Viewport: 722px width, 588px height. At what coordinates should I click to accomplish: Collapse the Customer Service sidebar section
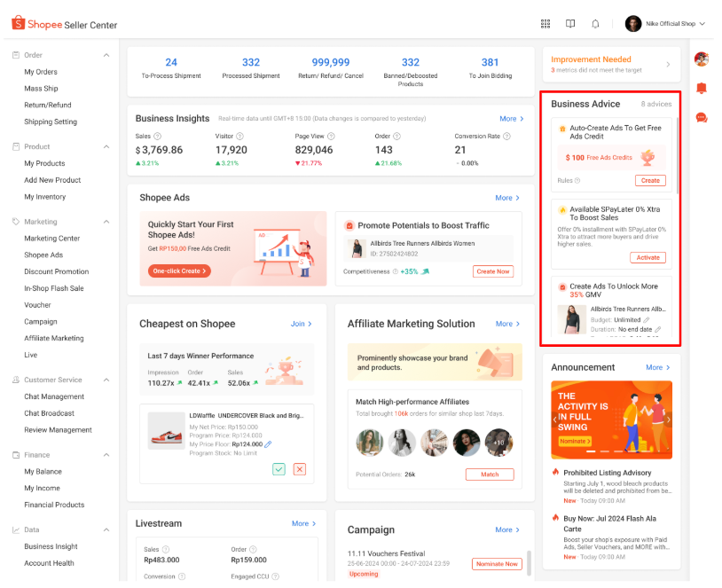[106, 380]
